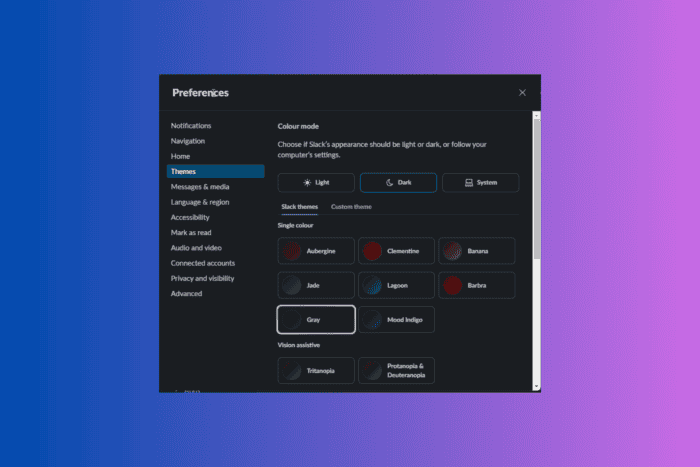Switch to Custom theme tab
Image resolution: width=700 pixels, height=467 pixels.
point(351,207)
